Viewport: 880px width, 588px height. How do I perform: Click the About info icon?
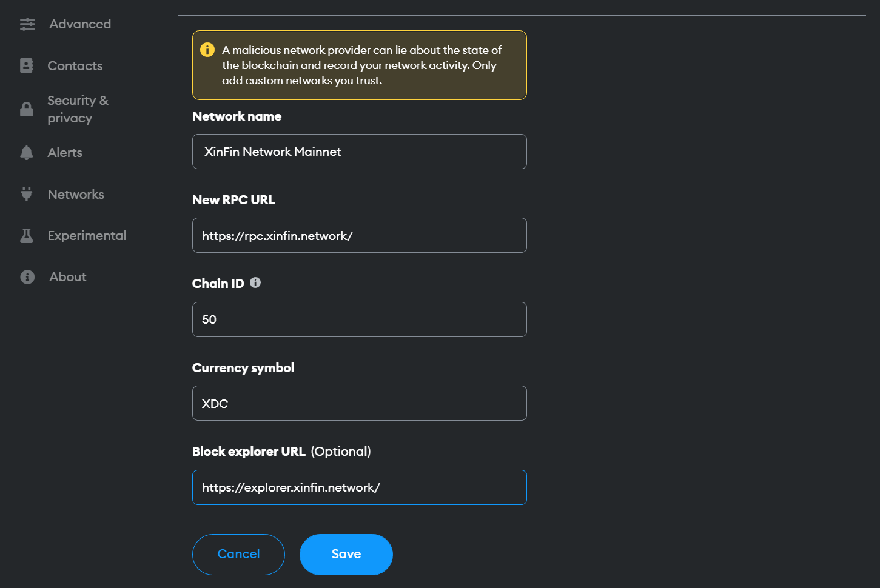tap(27, 276)
